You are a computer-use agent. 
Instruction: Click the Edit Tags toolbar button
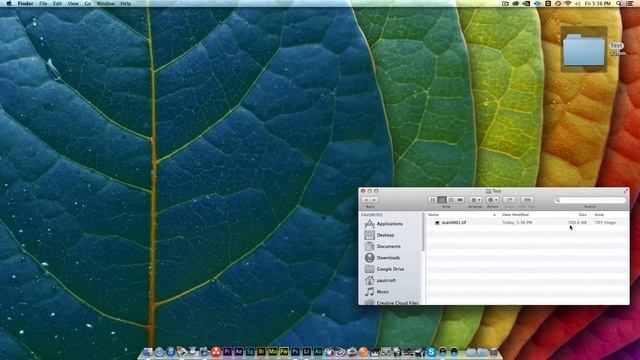527,200
